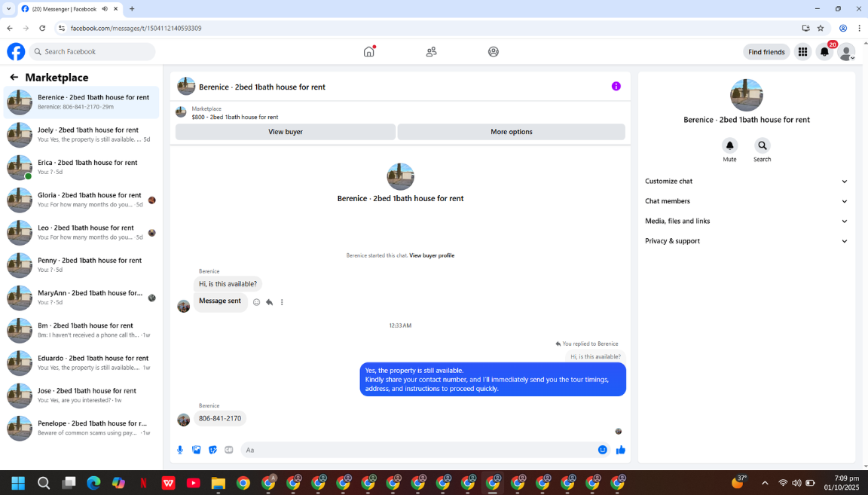Click the Find friends button
This screenshot has height=495, width=868.
pos(766,51)
